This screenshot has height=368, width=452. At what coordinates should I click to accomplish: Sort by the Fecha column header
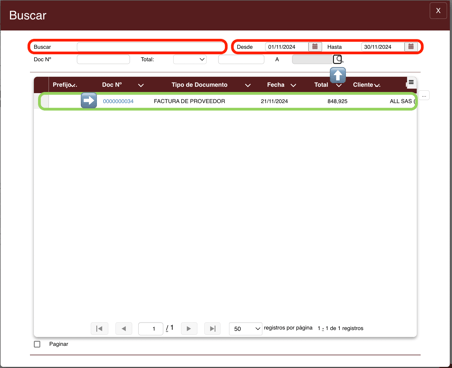coord(276,85)
